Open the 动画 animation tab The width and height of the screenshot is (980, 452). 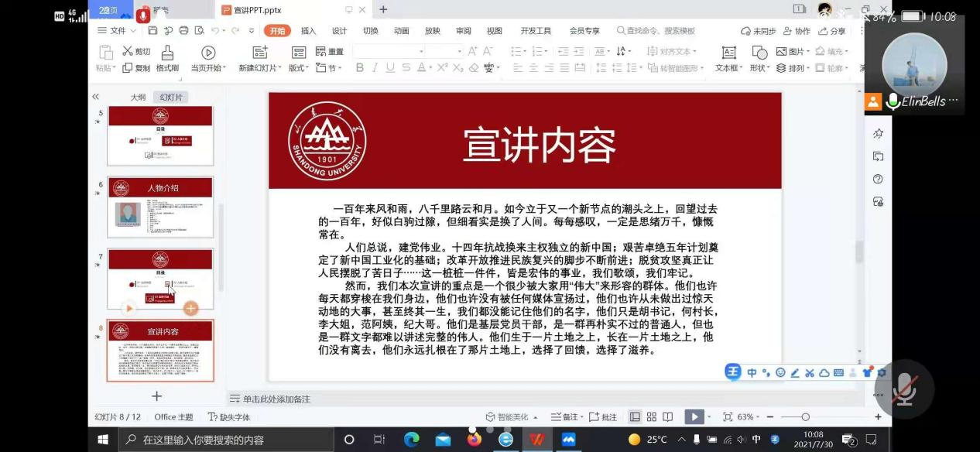click(401, 31)
